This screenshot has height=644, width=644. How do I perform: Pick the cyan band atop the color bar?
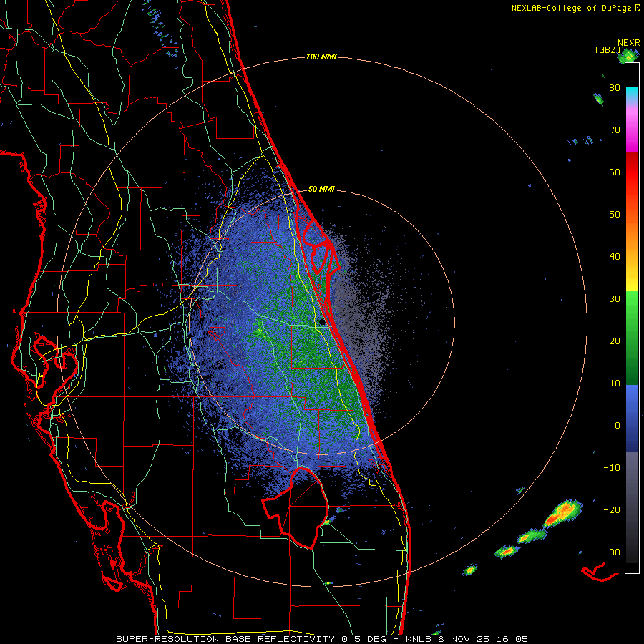(x=632, y=94)
